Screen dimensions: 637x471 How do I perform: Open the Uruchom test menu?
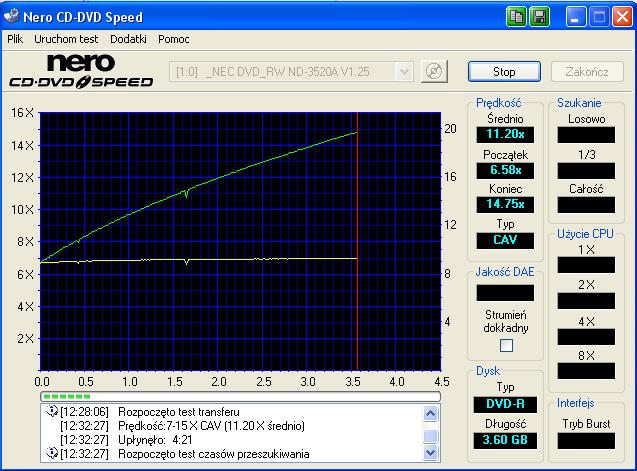(x=66, y=39)
